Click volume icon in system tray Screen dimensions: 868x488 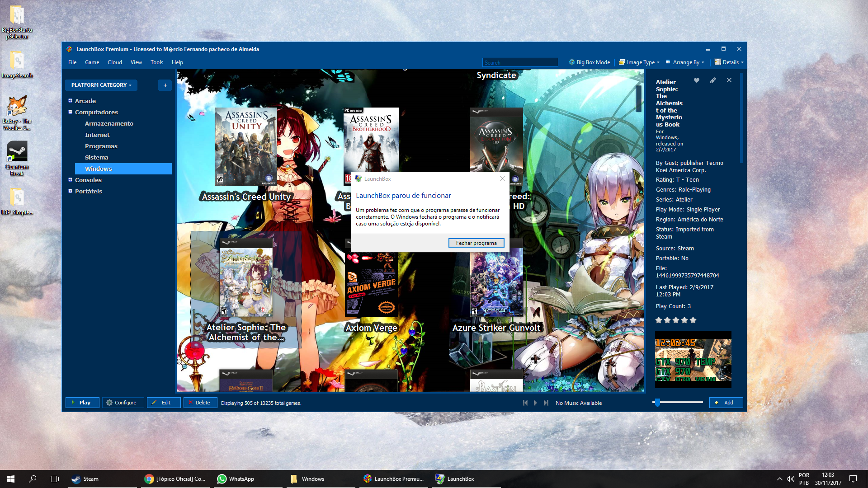click(x=791, y=479)
